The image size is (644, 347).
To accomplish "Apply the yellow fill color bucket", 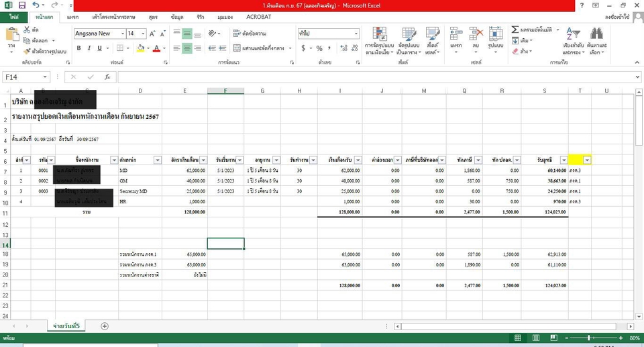I will (140, 48).
